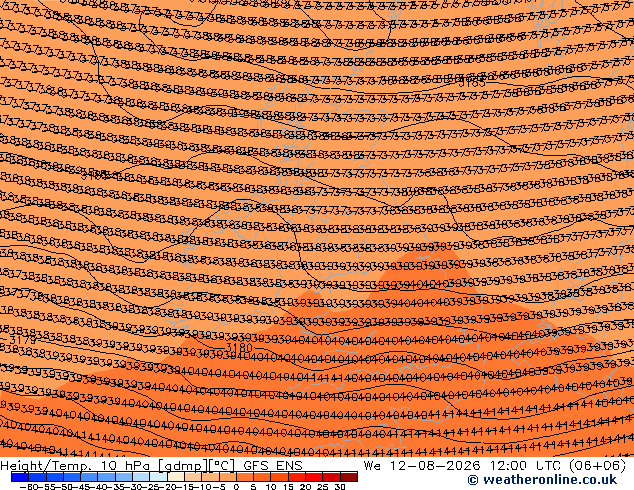
Task: Click the '[°C]' unit label in the title
Action: (222, 466)
